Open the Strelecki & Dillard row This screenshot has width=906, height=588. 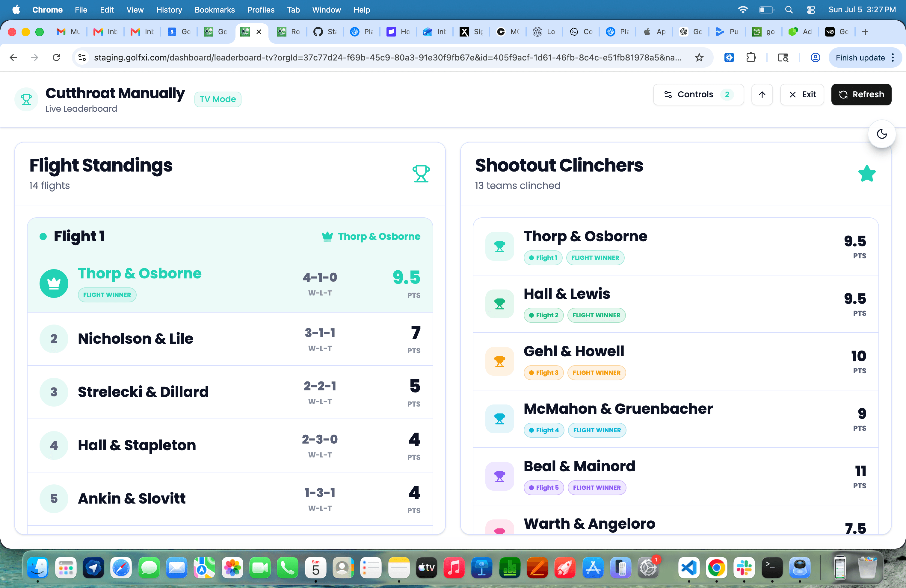[x=230, y=392]
